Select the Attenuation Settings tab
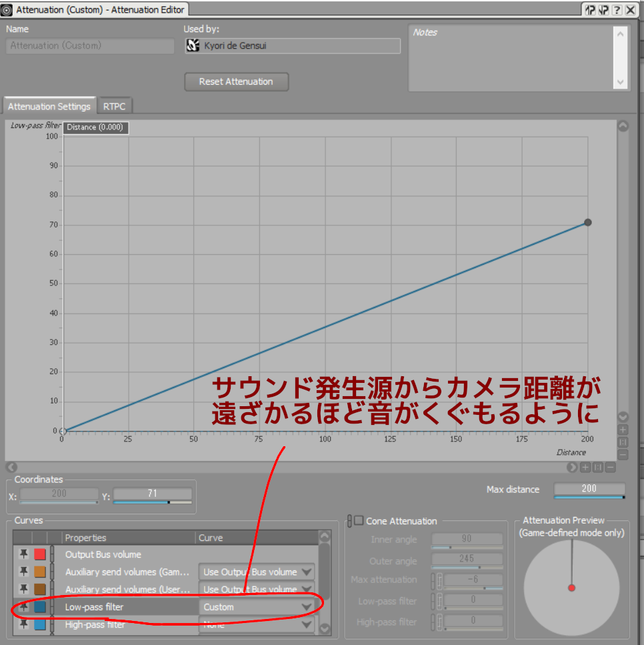This screenshot has width=644, height=645. (x=49, y=106)
